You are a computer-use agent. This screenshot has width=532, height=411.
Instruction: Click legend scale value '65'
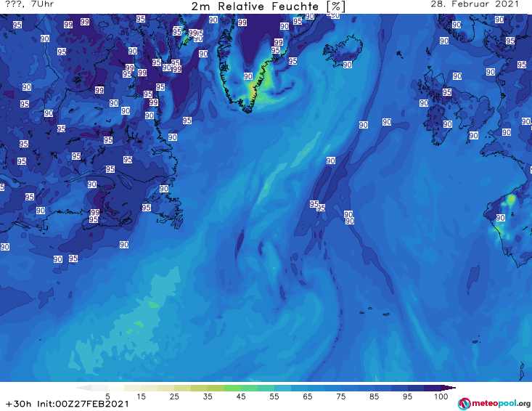tap(308, 396)
